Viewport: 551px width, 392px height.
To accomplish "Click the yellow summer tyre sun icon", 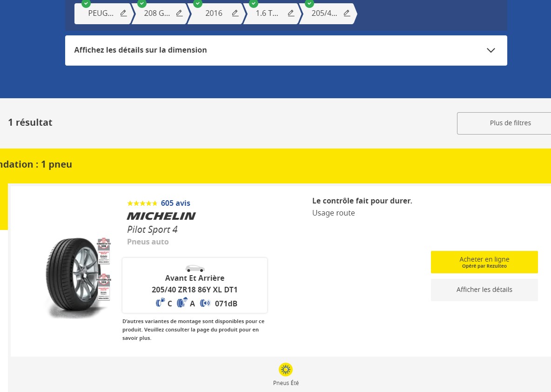I will [x=285, y=370].
